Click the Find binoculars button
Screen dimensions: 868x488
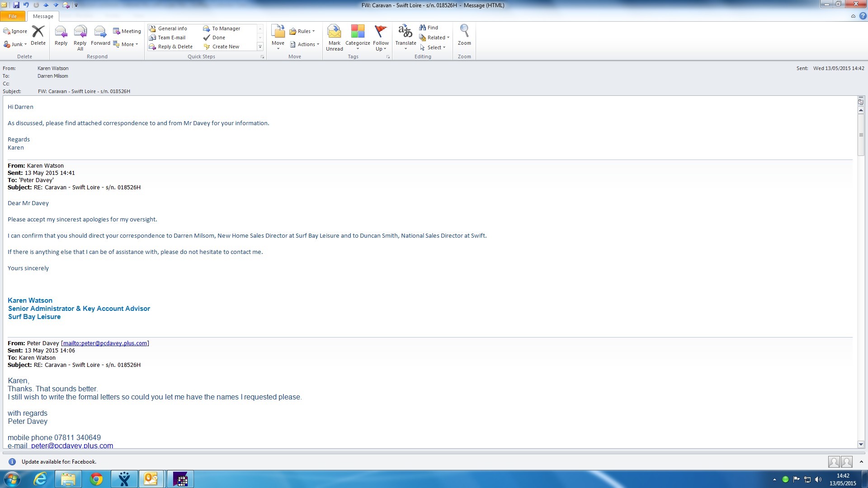(429, 28)
